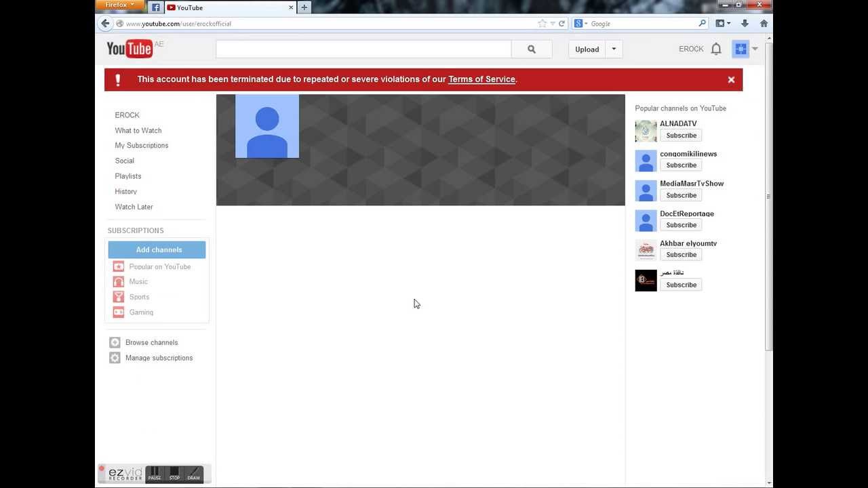The image size is (868, 488).
Task: Open Manage subscriptions link
Action: (159, 358)
